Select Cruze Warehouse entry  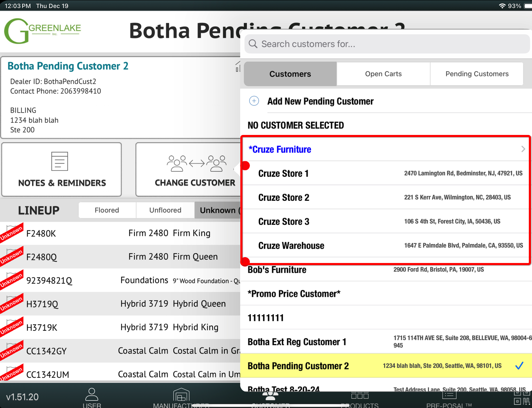(x=291, y=246)
